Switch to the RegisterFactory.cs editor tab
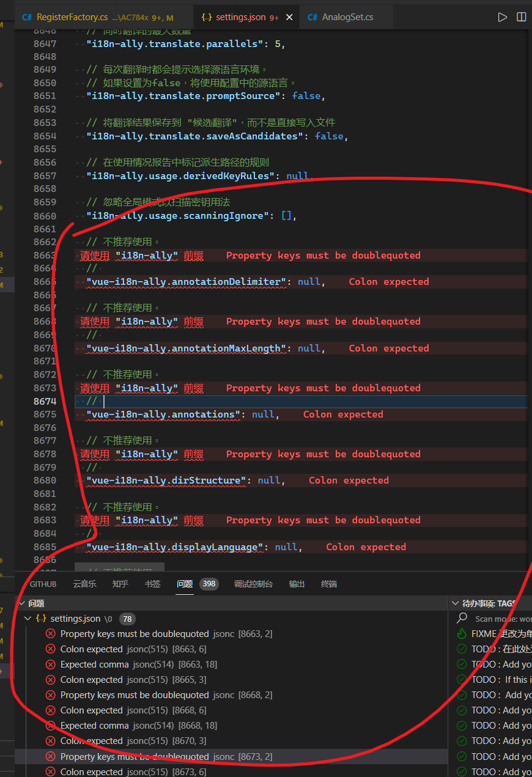 (x=73, y=17)
